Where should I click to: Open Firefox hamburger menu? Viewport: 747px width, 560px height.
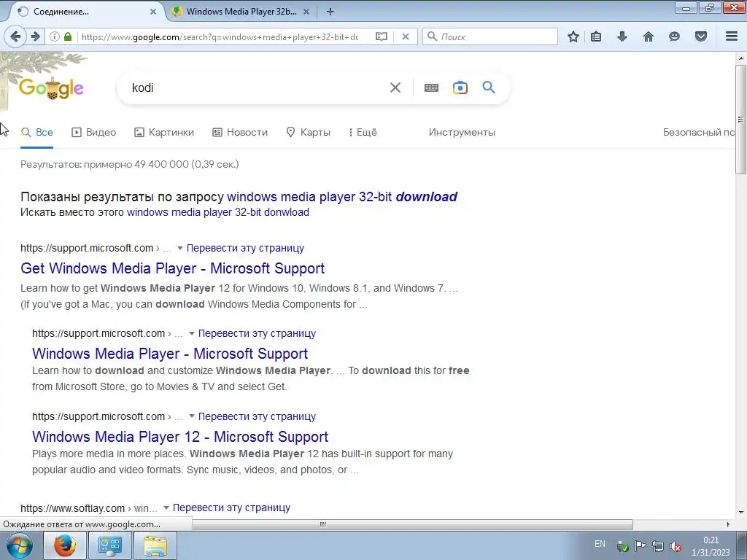pos(732,36)
